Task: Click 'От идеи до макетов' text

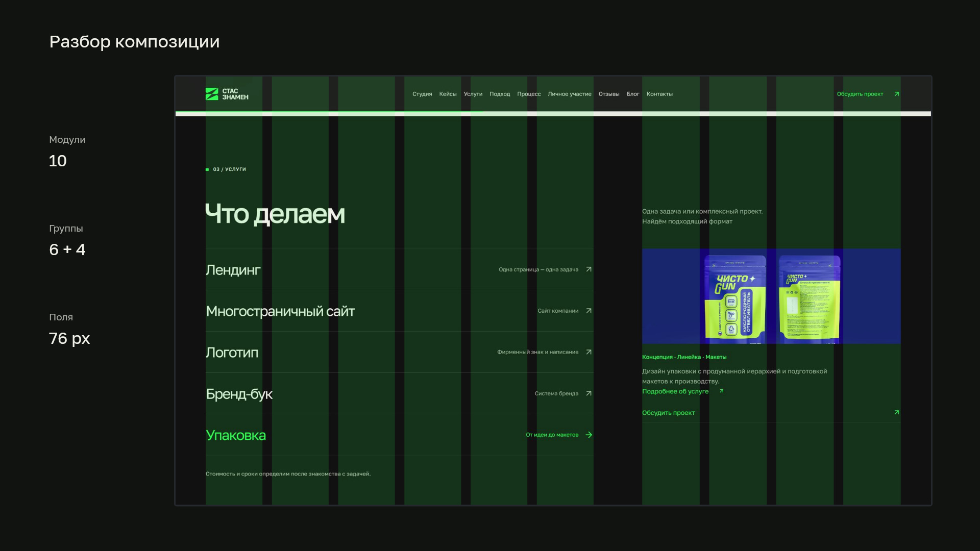Action: coord(552,435)
